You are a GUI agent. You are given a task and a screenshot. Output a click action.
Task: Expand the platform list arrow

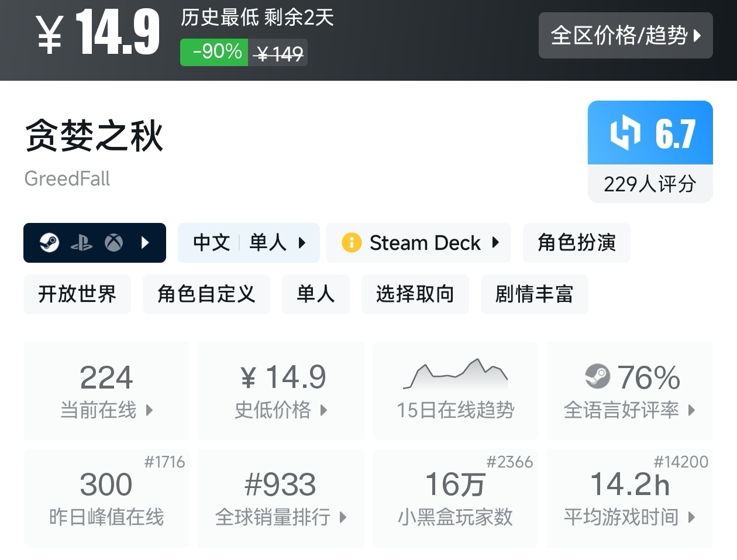pos(146,242)
